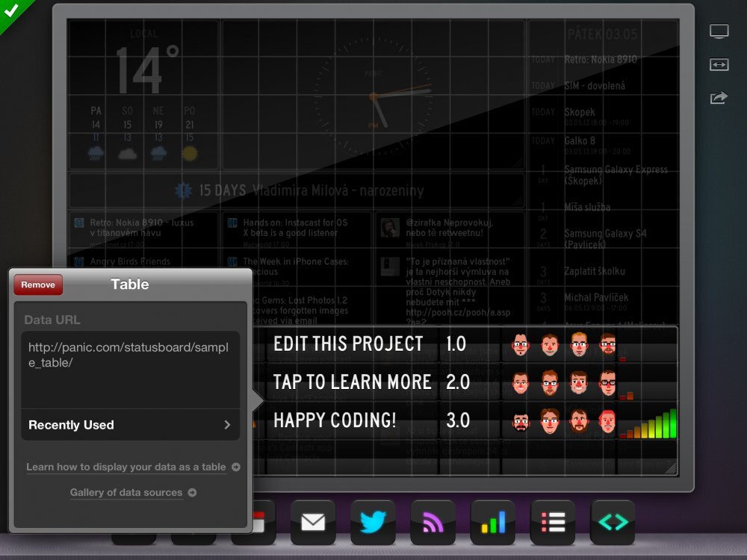Image resolution: width=747 pixels, height=560 pixels.
Task: Open the TV out display option
Action: click(x=718, y=31)
